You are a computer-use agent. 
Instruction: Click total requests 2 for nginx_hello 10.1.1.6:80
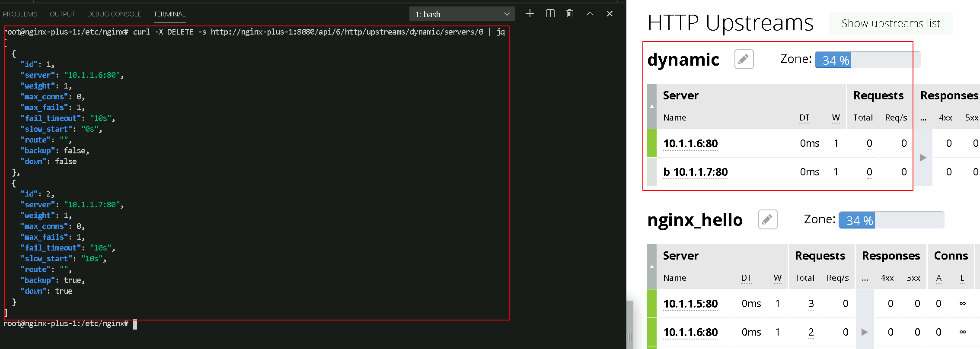pyautogui.click(x=811, y=332)
